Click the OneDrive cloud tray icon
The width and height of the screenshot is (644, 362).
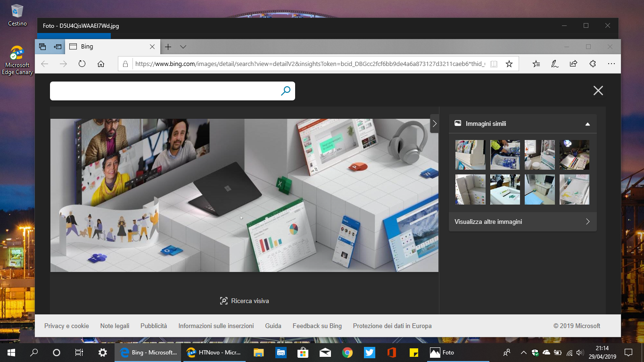pyautogui.click(x=546, y=352)
